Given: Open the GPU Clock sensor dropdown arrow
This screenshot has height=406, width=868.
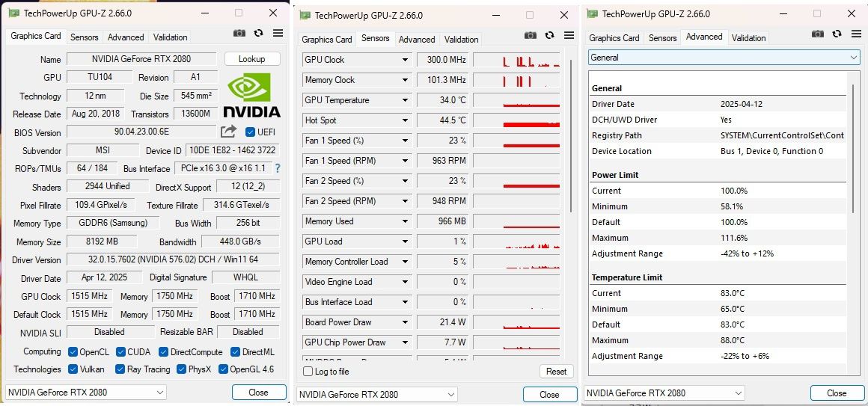Looking at the screenshot, I should coord(405,60).
